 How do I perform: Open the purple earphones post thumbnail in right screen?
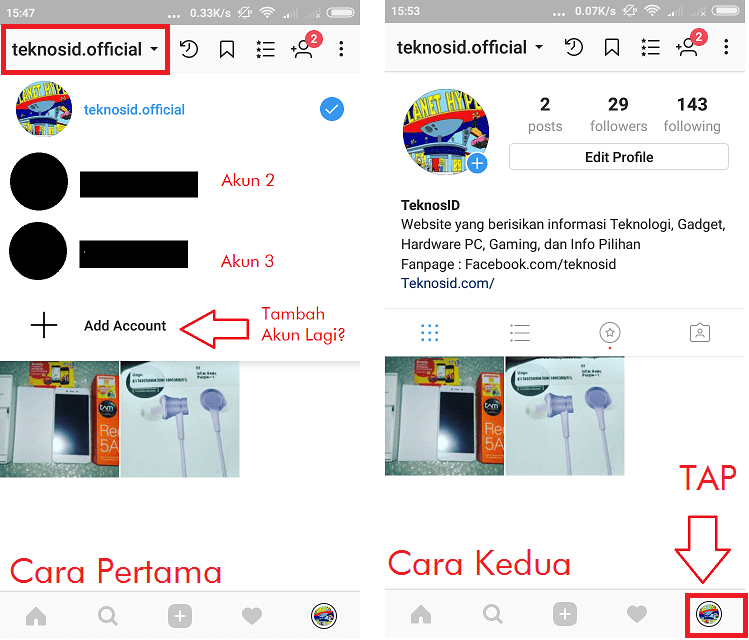coord(565,416)
